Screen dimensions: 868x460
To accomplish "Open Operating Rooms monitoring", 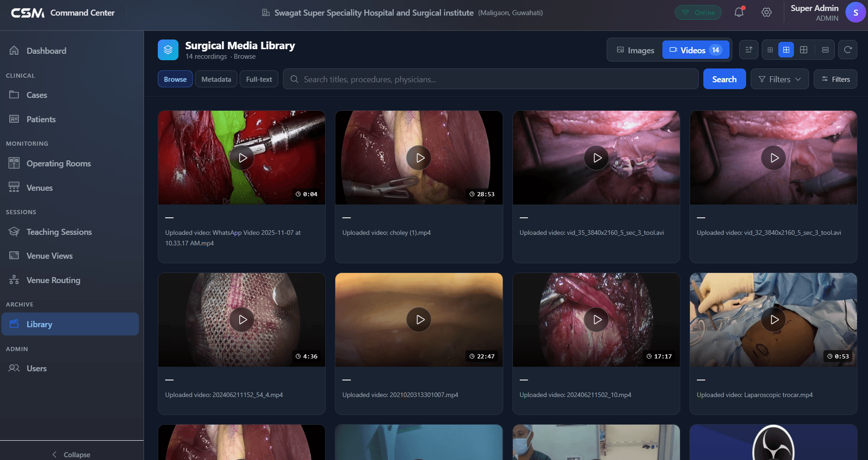I will pos(70,163).
